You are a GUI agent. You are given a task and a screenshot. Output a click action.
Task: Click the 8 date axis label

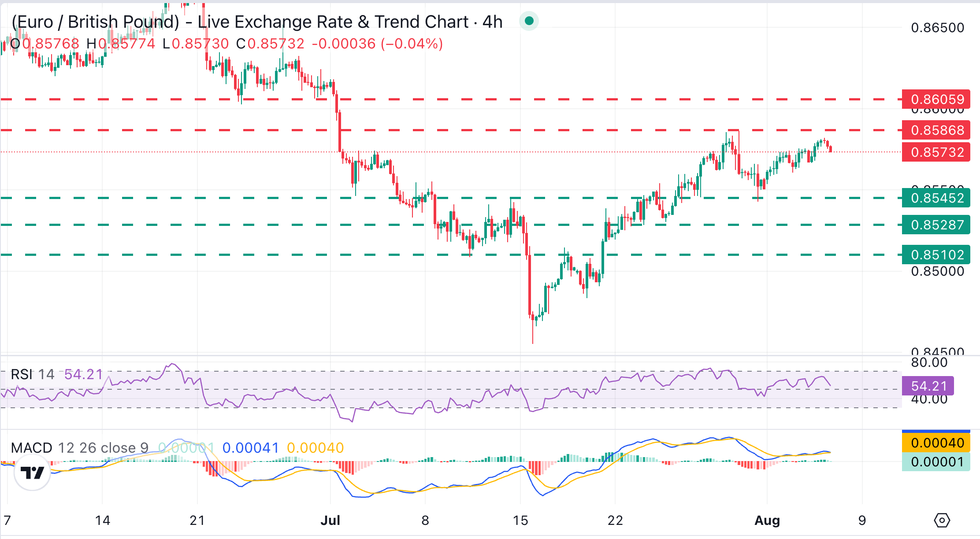point(425,521)
